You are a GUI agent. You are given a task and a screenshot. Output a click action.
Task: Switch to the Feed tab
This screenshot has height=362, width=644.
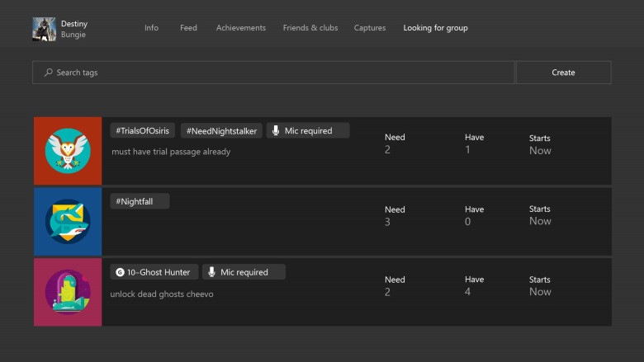pyautogui.click(x=188, y=28)
